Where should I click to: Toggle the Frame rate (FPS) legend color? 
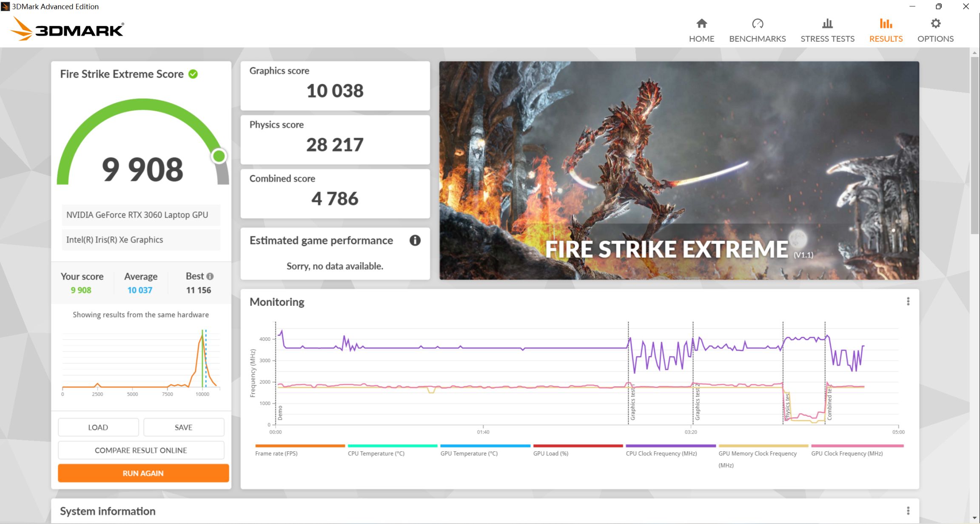299,446
